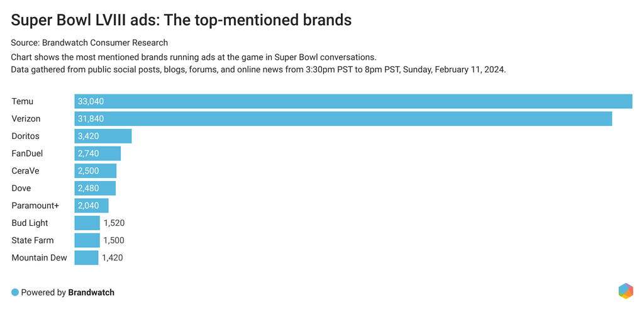644x312 pixels.
Task: Click the State Farm bar
Action: click(x=87, y=240)
